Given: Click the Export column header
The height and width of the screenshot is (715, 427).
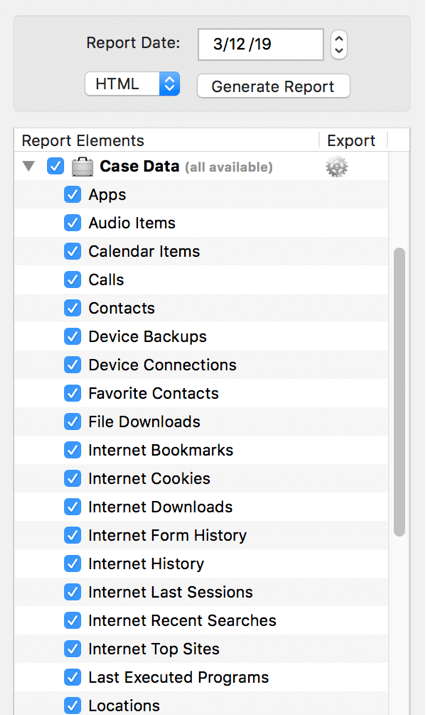Looking at the screenshot, I should coord(351,140).
